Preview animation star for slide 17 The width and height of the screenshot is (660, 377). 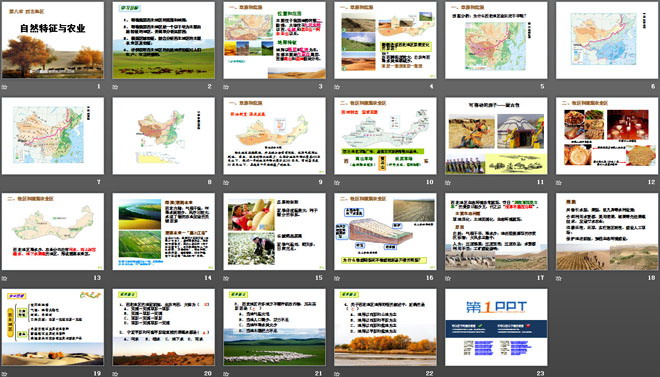tap(448, 278)
